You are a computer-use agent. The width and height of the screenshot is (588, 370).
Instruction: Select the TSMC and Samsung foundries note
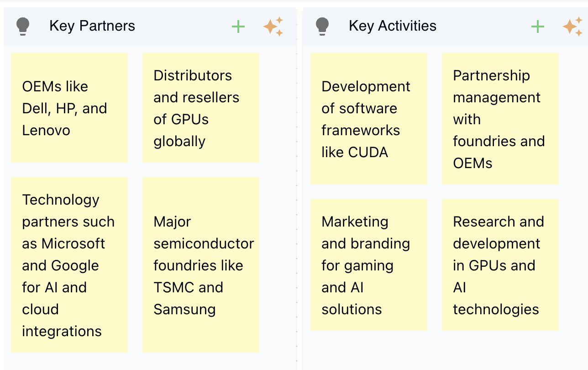(201, 265)
